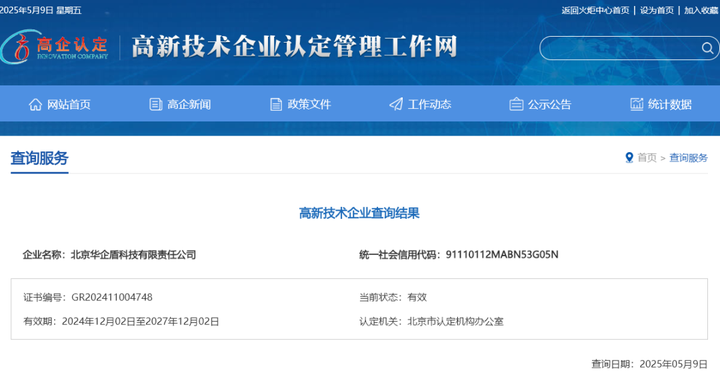
Task: Click the 设为首页 link
Action: click(657, 10)
